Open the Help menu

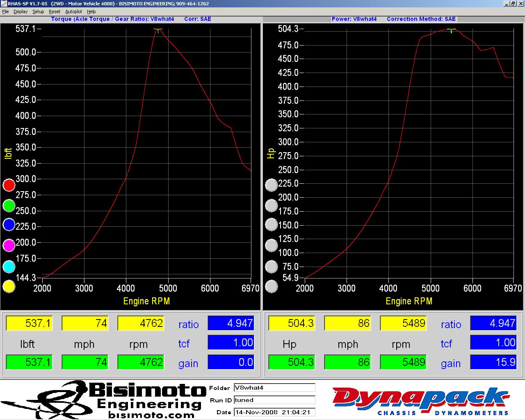click(91, 11)
